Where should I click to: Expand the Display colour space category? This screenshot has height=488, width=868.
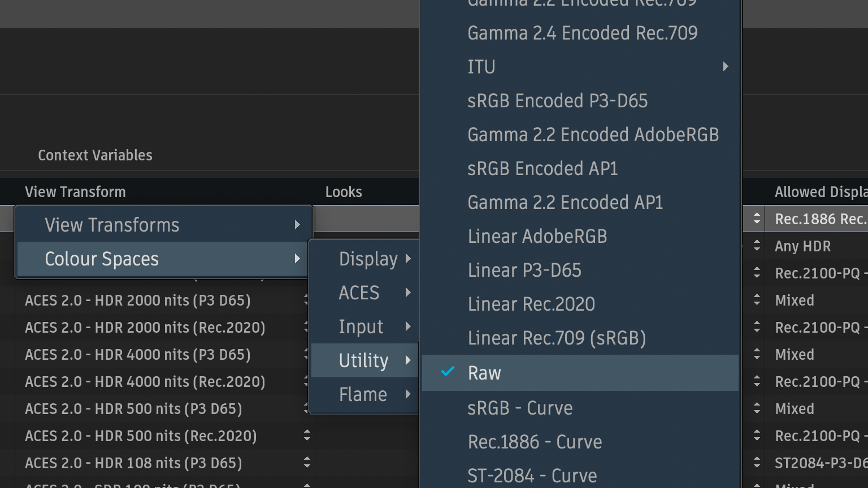coord(367,259)
